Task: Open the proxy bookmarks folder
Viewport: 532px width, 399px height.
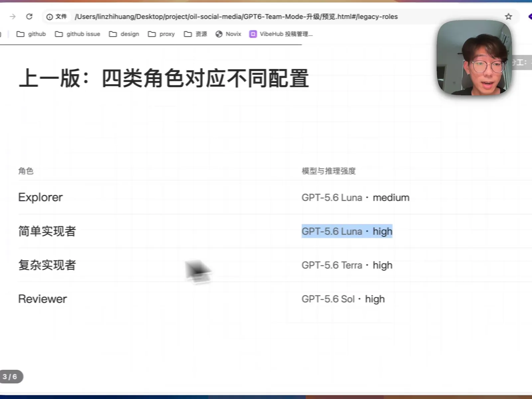Action: (161, 34)
